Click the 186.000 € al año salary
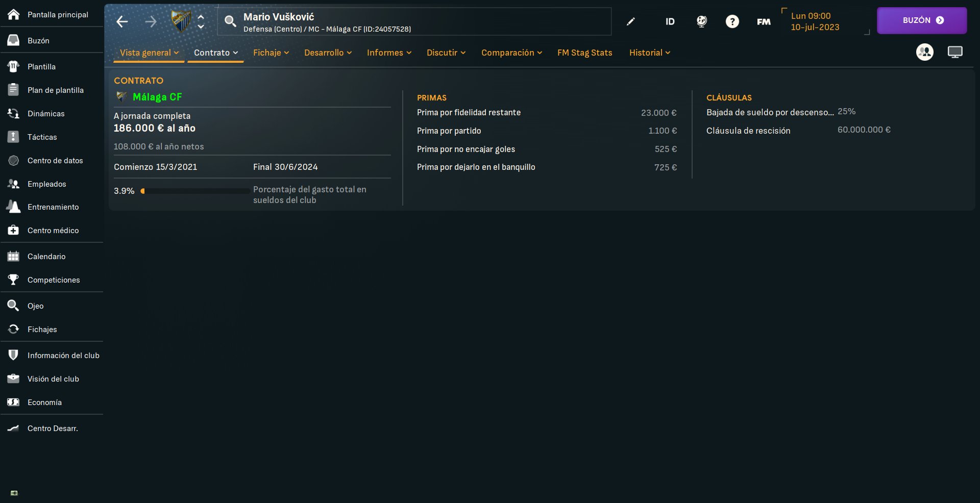 154,128
